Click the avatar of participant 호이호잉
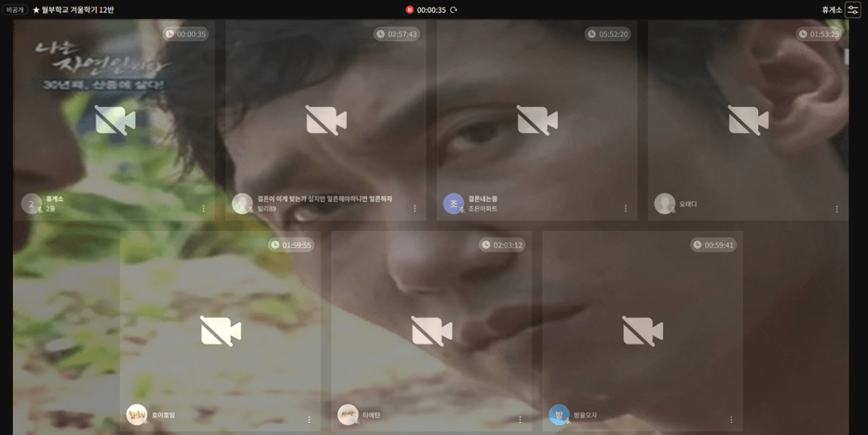The height and width of the screenshot is (435, 868). click(137, 414)
